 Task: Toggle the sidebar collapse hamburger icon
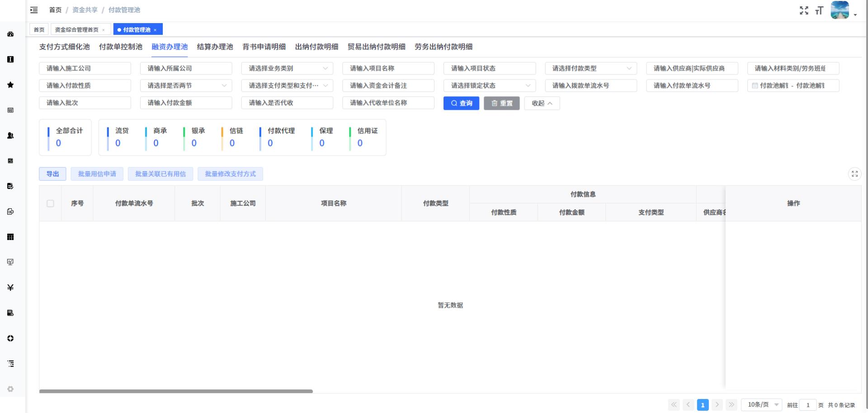coord(34,10)
